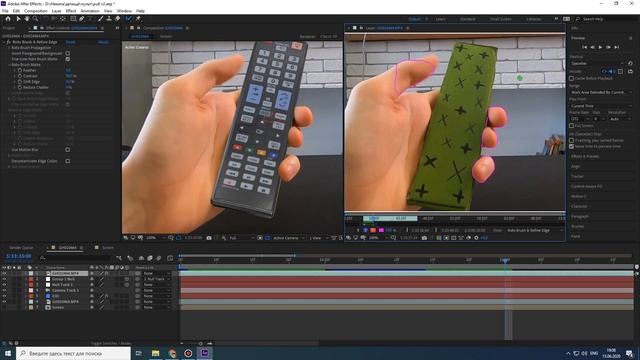The height and width of the screenshot is (360, 640).
Task: Select the Eraser tool
Action: pyautogui.click(x=118, y=19)
